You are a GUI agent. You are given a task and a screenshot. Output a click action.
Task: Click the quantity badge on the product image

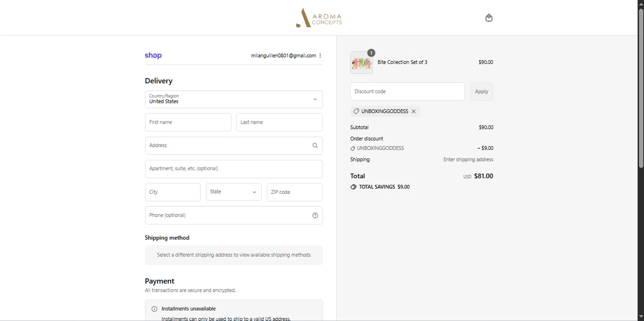[371, 53]
